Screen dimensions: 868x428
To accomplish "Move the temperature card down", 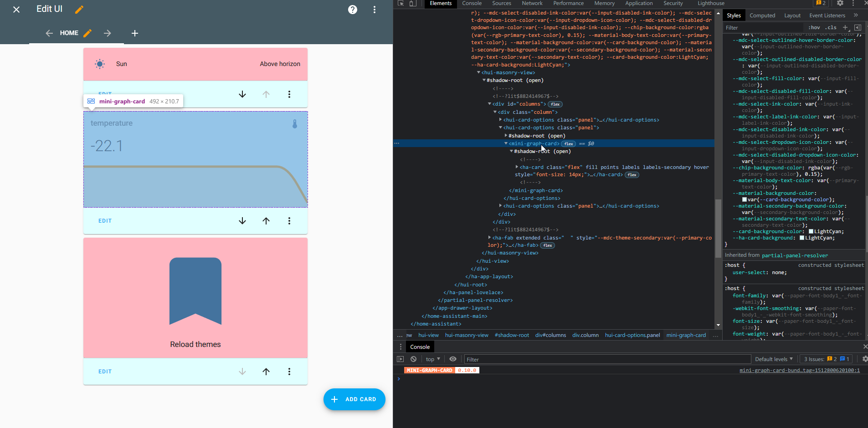I will pos(242,221).
